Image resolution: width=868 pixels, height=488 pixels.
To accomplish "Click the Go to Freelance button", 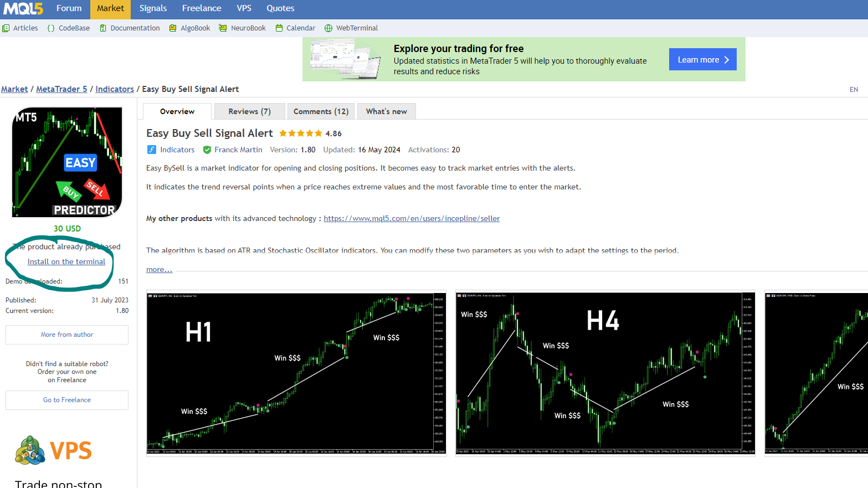I will click(x=67, y=400).
